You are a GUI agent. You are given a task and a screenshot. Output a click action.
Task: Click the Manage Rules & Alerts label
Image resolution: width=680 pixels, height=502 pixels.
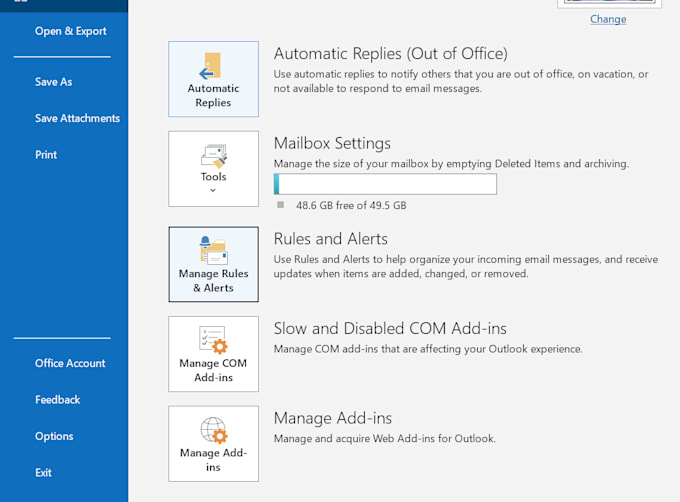point(213,280)
